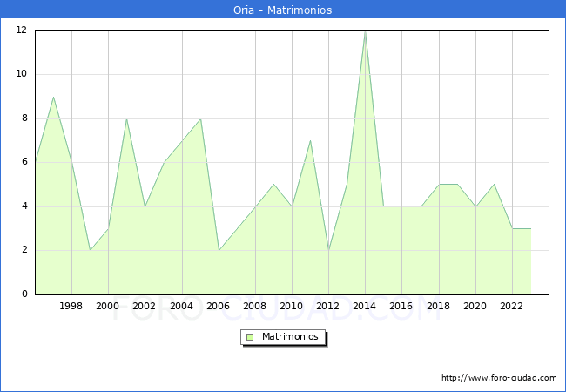Select the 2012 x-axis label
The height and width of the screenshot is (392, 566).
pos(328,306)
